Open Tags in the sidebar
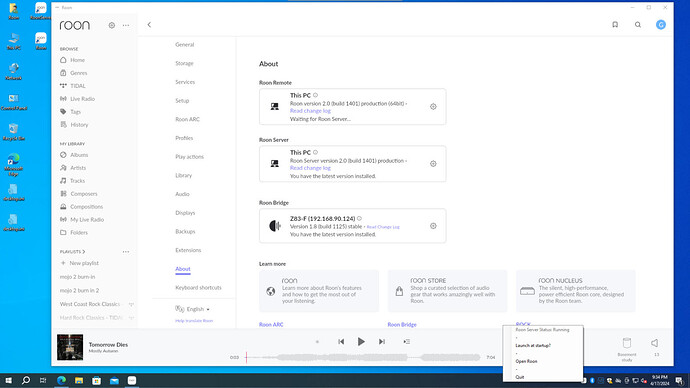Viewport: 690px width, 388px height. [x=76, y=112]
